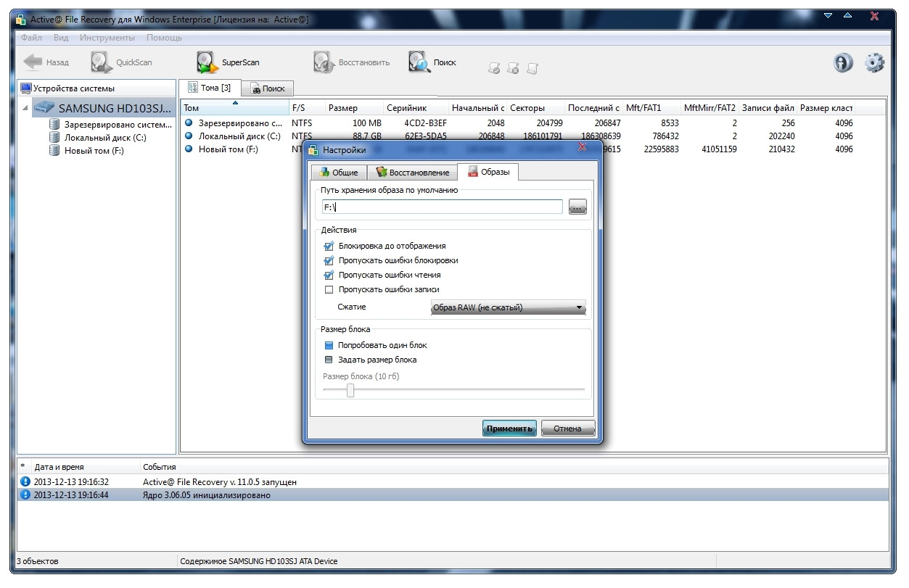Open the Общие settings tab
Screen dimensions: 909x588
tap(338, 173)
